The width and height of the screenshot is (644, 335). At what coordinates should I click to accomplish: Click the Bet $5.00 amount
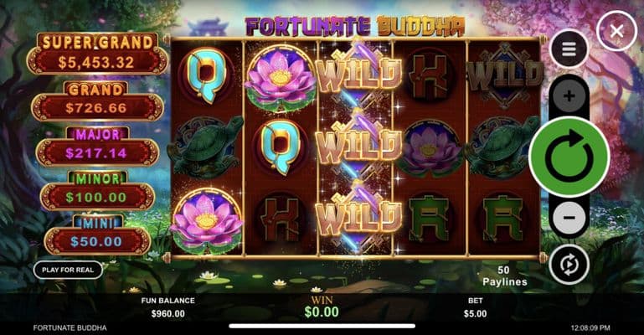(475, 314)
